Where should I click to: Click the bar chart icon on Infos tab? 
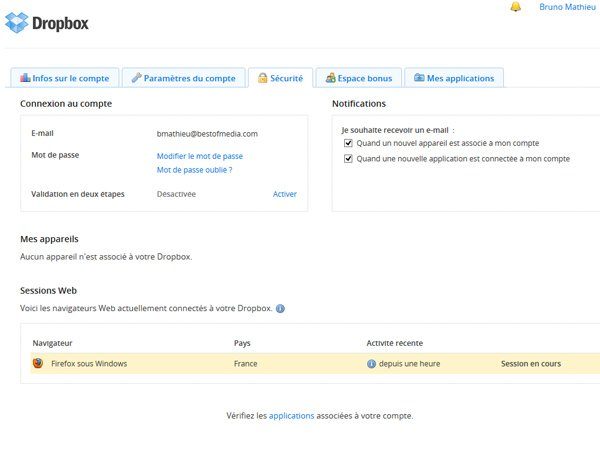(25, 78)
